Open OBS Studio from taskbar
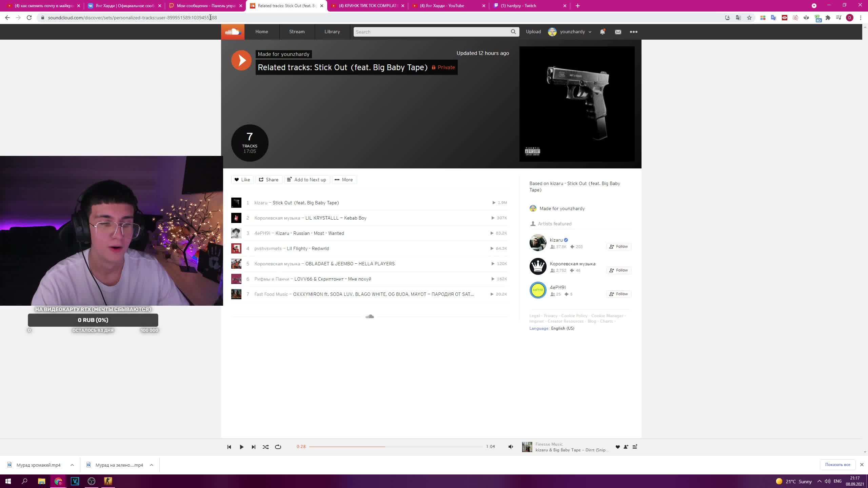868x488 pixels. tap(92, 481)
